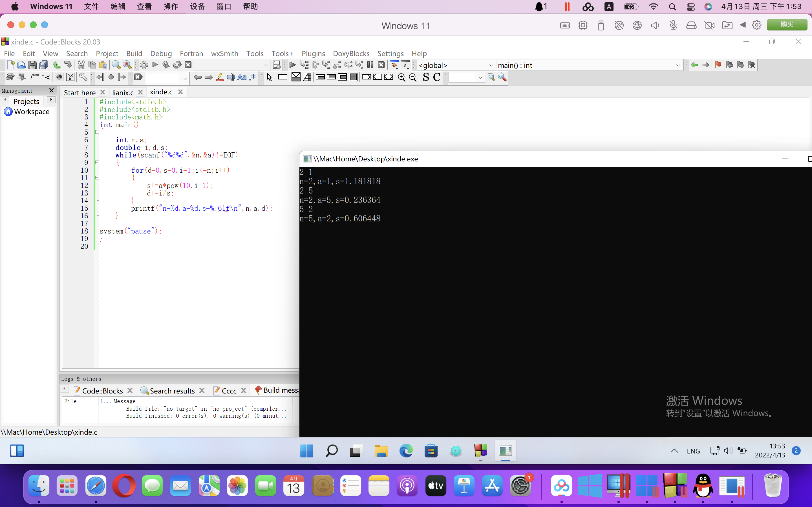812x507 pixels.
Task: Click the Save file floppy icon
Action: (x=32, y=65)
